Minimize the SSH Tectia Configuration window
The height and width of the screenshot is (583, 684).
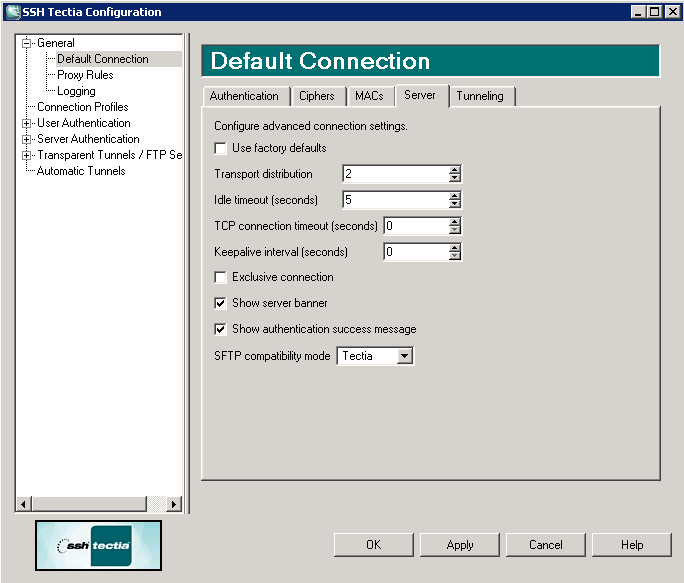click(x=638, y=12)
